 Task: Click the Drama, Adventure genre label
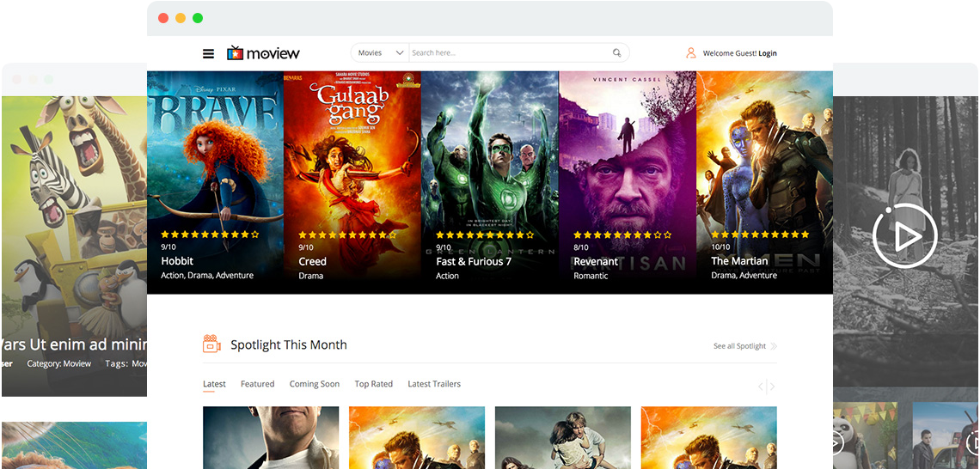pyautogui.click(x=744, y=276)
